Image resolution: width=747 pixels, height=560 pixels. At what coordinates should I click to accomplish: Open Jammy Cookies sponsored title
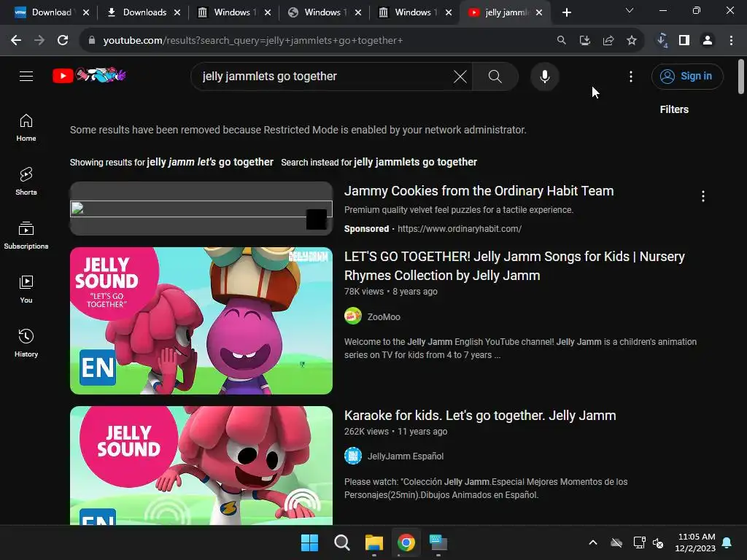click(x=479, y=191)
